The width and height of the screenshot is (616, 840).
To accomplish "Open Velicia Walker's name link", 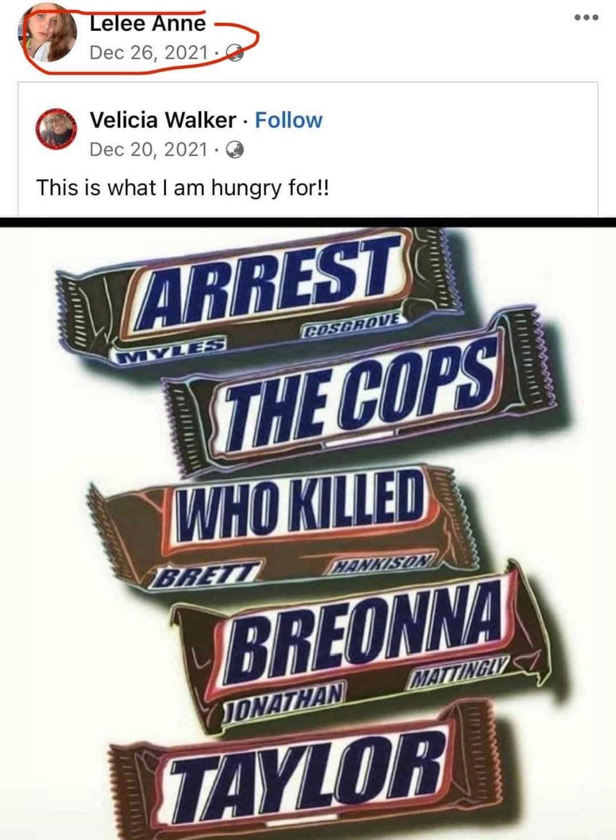I will 163,120.
